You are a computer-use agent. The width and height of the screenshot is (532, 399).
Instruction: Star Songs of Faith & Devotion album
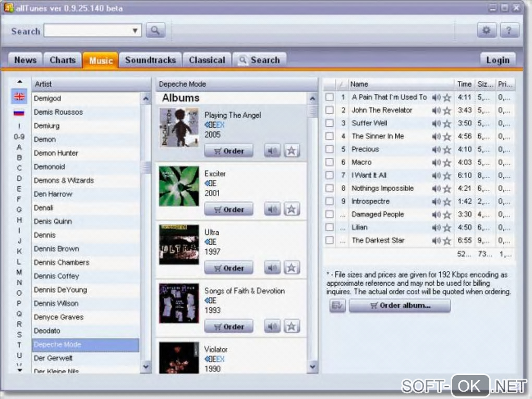[292, 327]
